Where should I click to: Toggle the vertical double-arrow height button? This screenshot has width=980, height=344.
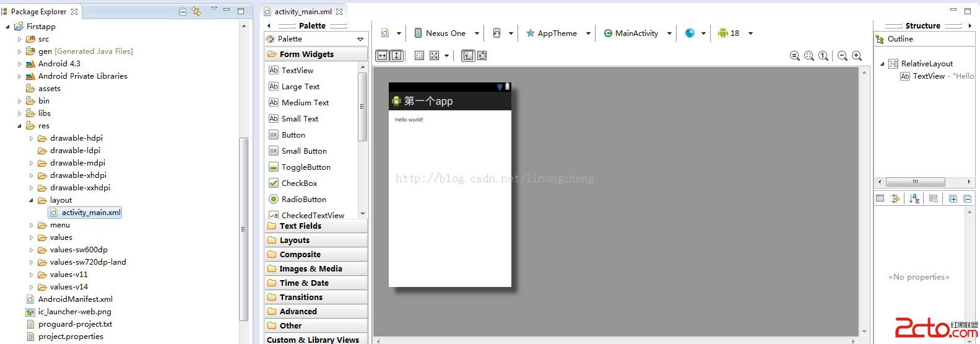pos(397,56)
